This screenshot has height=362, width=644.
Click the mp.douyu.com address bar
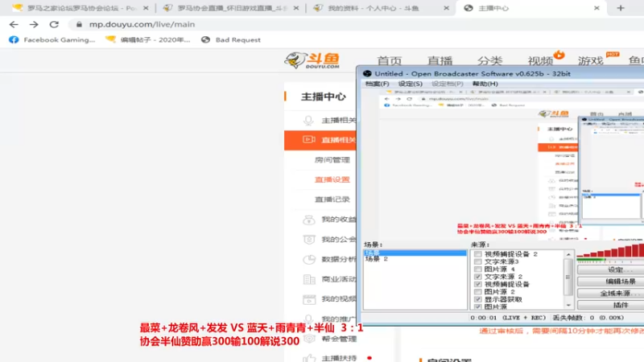pos(142,25)
